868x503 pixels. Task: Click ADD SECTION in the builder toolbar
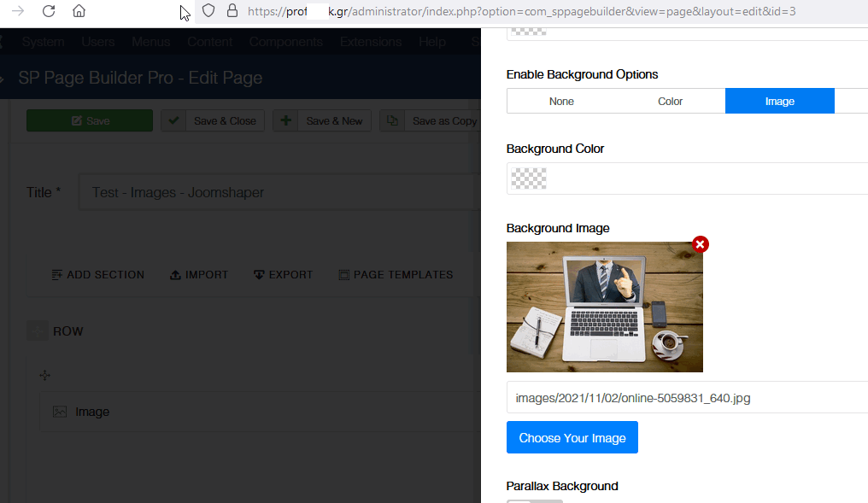pos(97,274)
